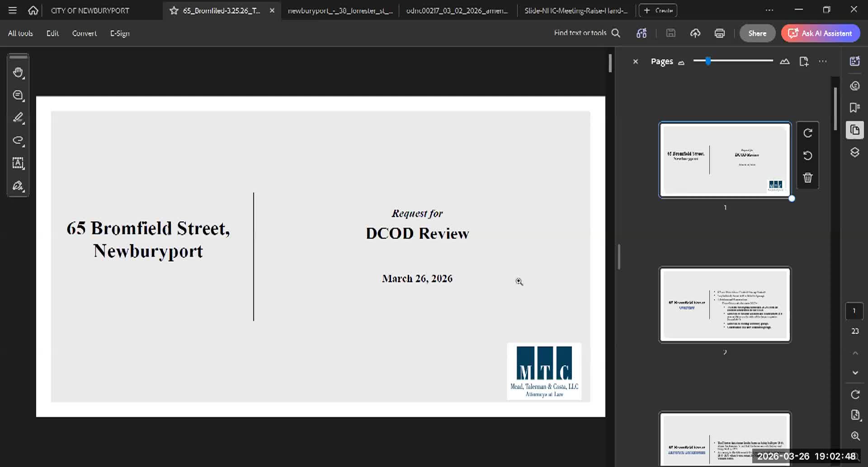
Task: Go to next page with down chevron
Action: [x=855, y=373]
